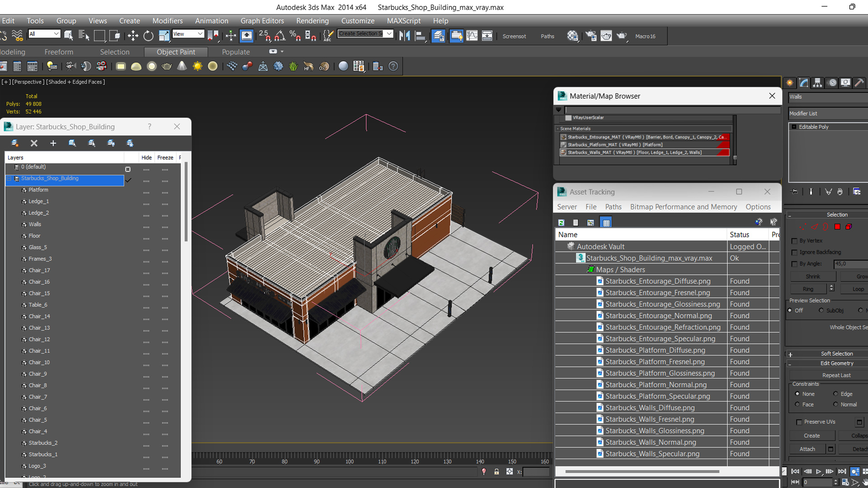Click the cone primitive icon in the ribbon
The width and height of the screenshot is (868, 488).
182,66
